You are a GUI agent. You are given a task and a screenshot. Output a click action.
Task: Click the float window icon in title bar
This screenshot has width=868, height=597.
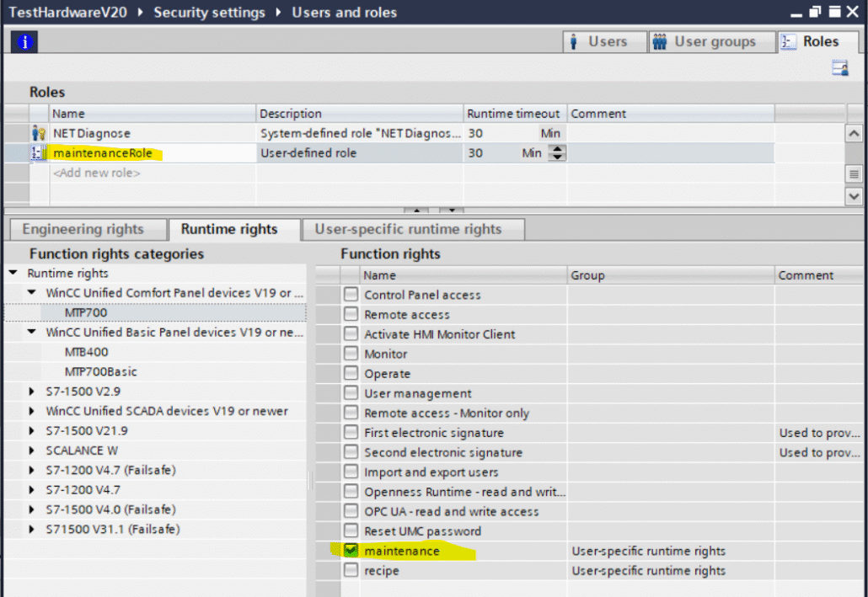point(815,13)
